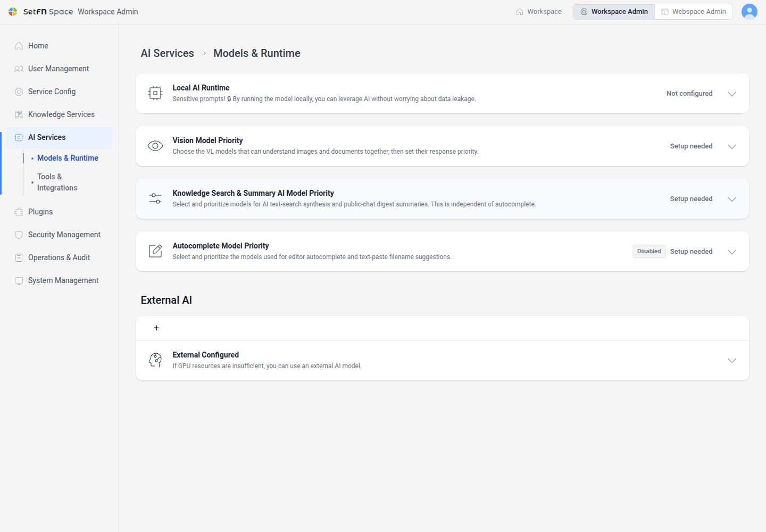Image resolution: width=766 pixels, height=532 pixels.
Task: Click the Local AI Runtime chip icon
Action: tap(155, 93)
